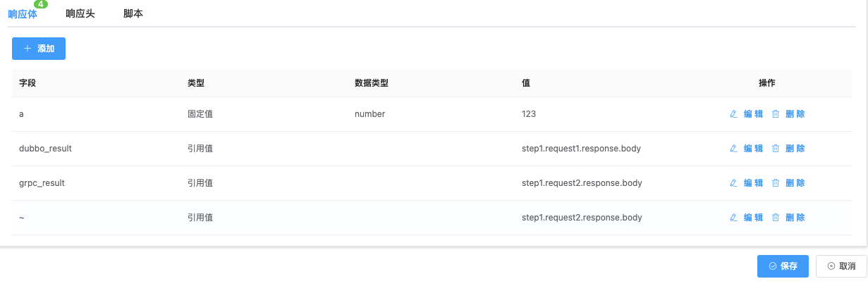Click the trash icon for row a
This screenshot has width=868, height=286.
pos(776,114)
